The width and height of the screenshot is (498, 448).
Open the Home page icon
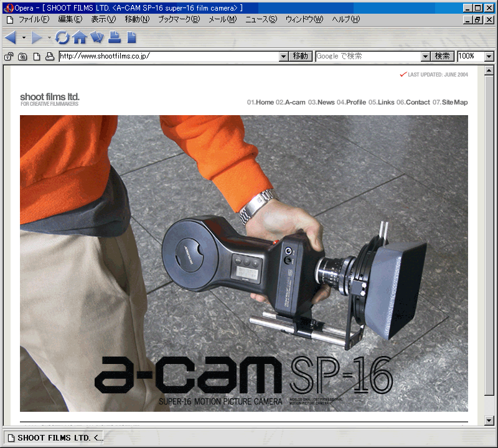[80, 37]
